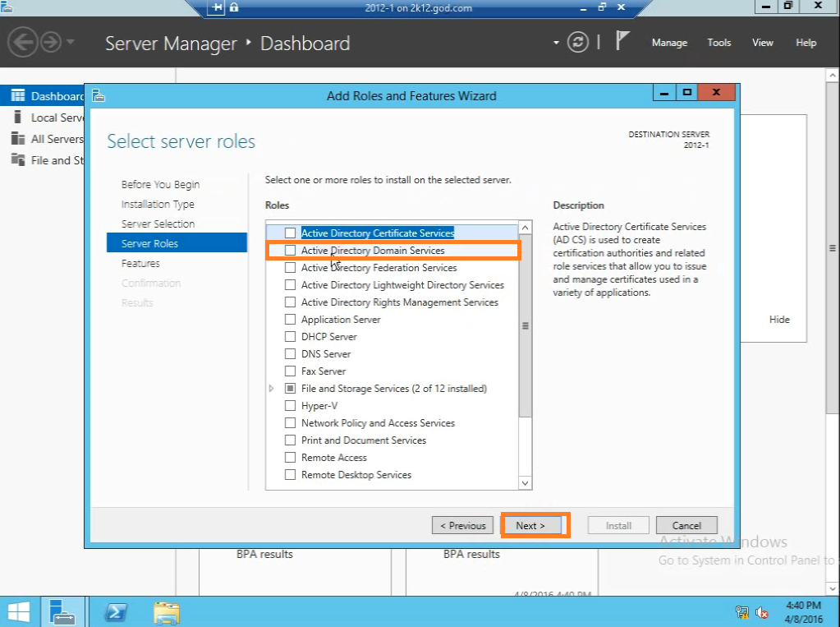Check Network Policy and Access Services
The height and width of the screenshot is (627, 840).
[291, 423]
